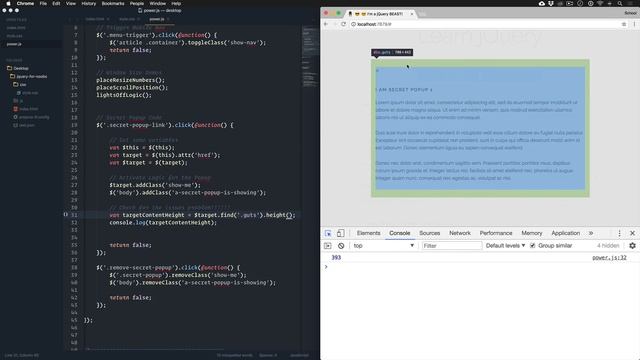640x360 pixels.
Task: Click the code minimap in the editor
Action: click(x=309, y=57)
